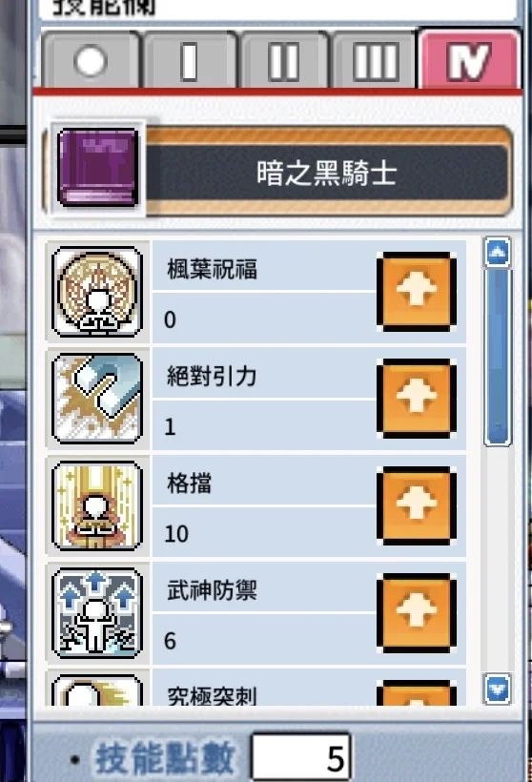Viewport: 532px width, 782px height.
Task: Add a point to the 究極突刺 skill
Action: pos(417,693)
